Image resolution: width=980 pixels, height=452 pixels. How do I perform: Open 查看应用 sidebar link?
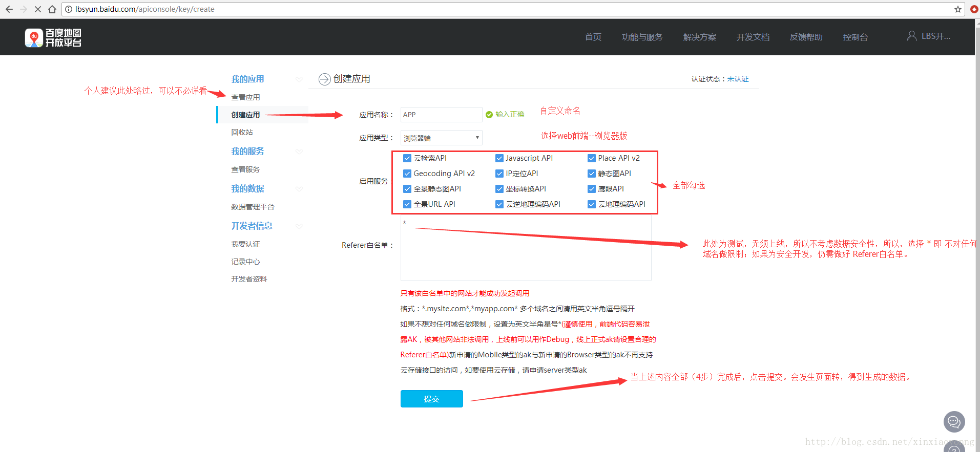pos(245,97)
